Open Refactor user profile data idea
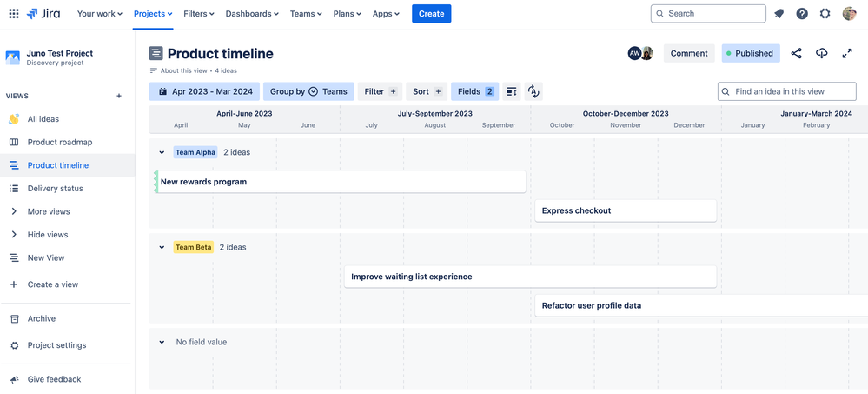The width and height of the screenshot is (868, 394). [x=701, y=305]
